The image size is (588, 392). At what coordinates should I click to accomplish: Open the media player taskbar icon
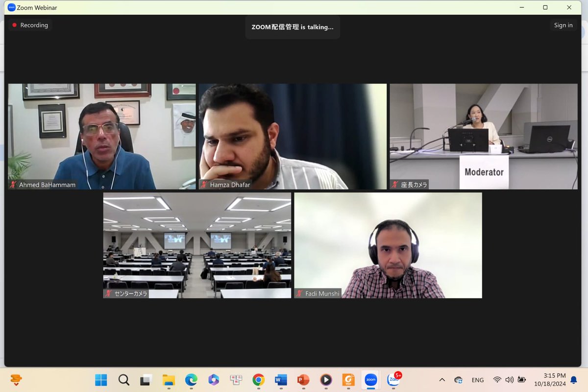tap(326, 380)
